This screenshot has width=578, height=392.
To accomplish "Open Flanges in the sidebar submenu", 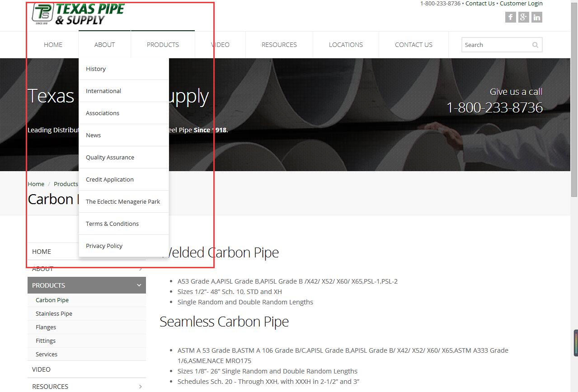I will (46, 327).
